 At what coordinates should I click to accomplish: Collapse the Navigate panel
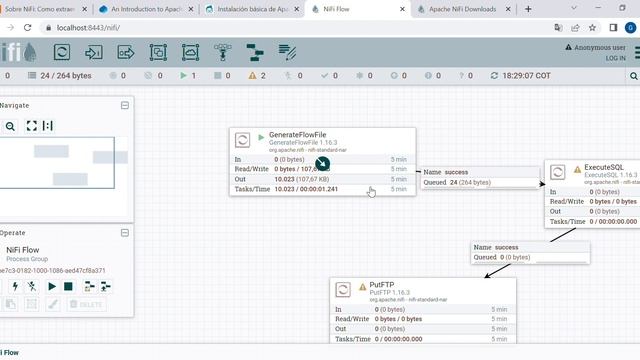125,105
